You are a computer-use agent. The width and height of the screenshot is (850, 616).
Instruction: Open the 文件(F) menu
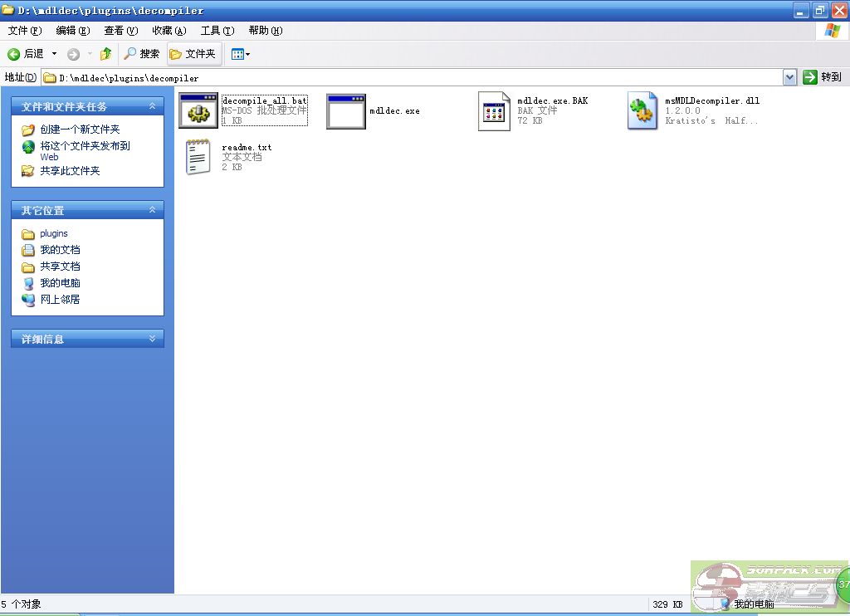tap(24, 31)
